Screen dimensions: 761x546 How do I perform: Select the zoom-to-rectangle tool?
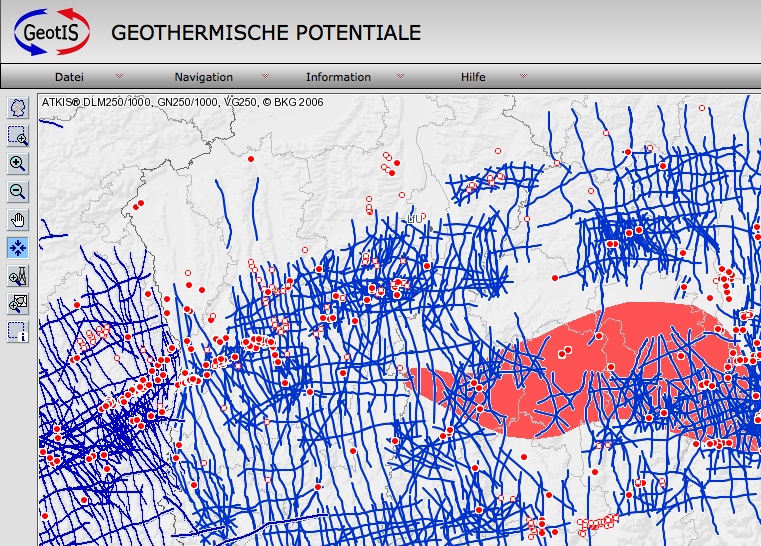(17, 136)
